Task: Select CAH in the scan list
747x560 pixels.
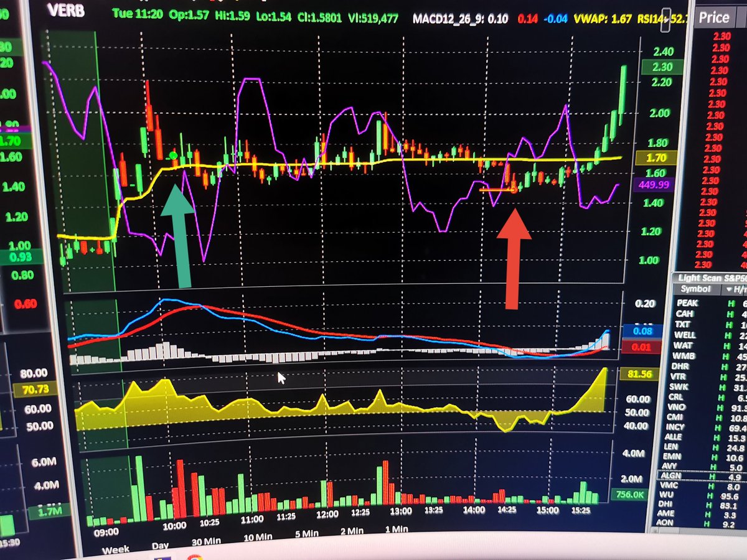Action: tap(684, 314)
